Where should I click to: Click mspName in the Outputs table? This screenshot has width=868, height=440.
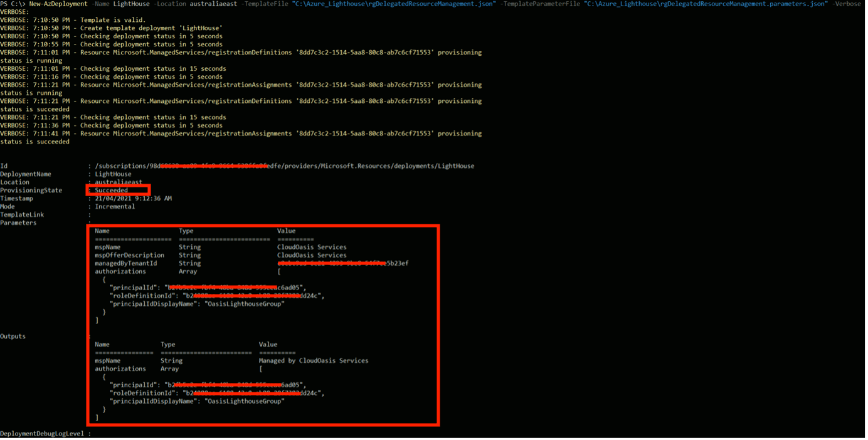(108, 361)
